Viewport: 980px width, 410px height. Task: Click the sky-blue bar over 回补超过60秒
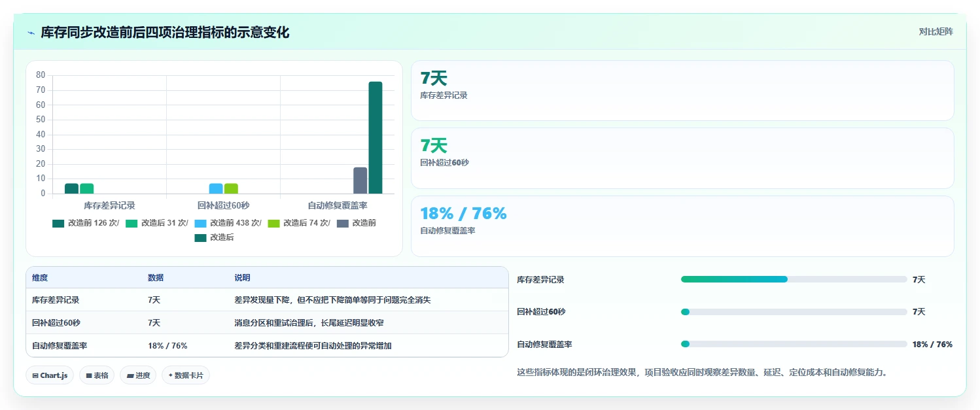coord(216,188)
